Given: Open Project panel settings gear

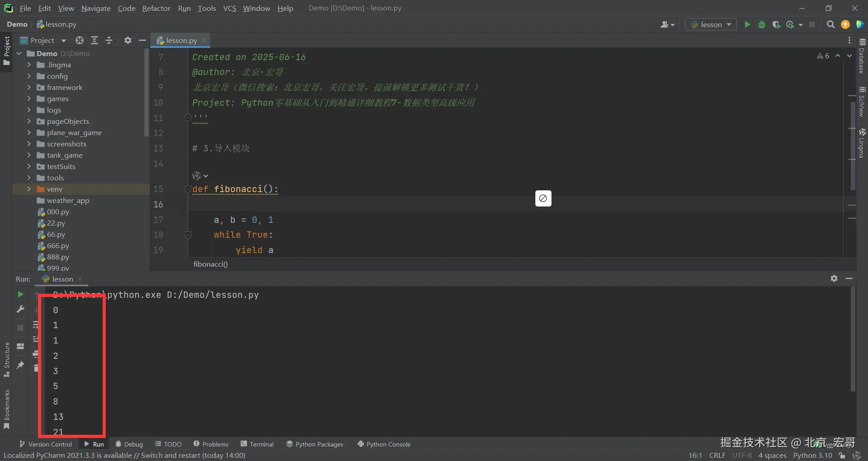Looking at the screenshot, I should click(128, 40).
